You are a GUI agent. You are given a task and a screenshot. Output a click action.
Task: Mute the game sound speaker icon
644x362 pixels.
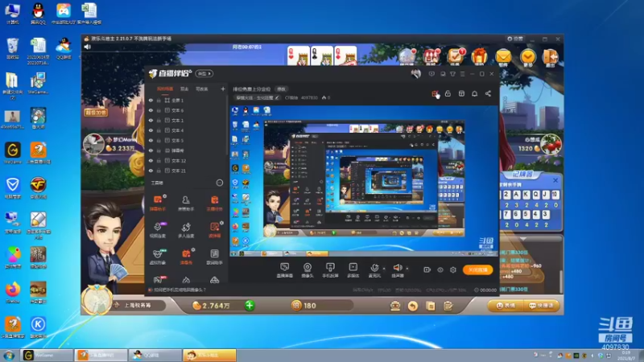tap(88, 47)
